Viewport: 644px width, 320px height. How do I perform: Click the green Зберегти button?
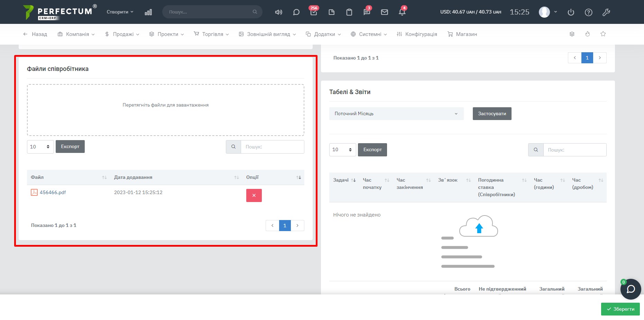[620, 309]
